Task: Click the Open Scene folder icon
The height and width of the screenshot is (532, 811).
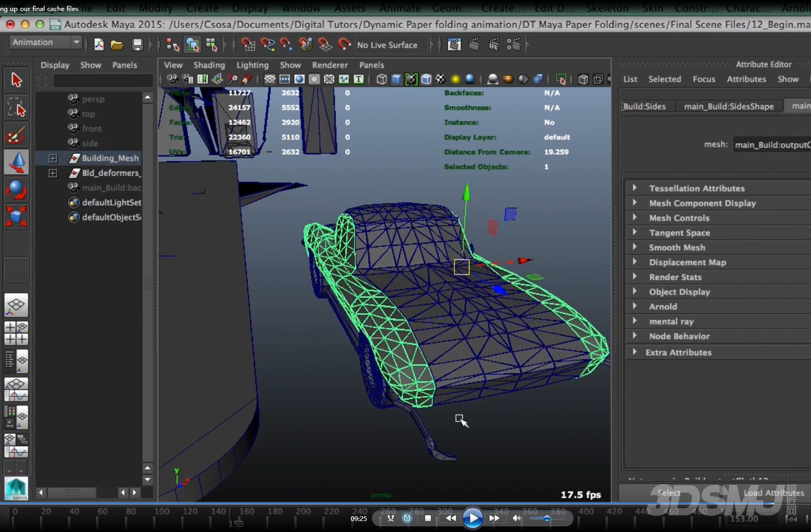Action: 117,45
